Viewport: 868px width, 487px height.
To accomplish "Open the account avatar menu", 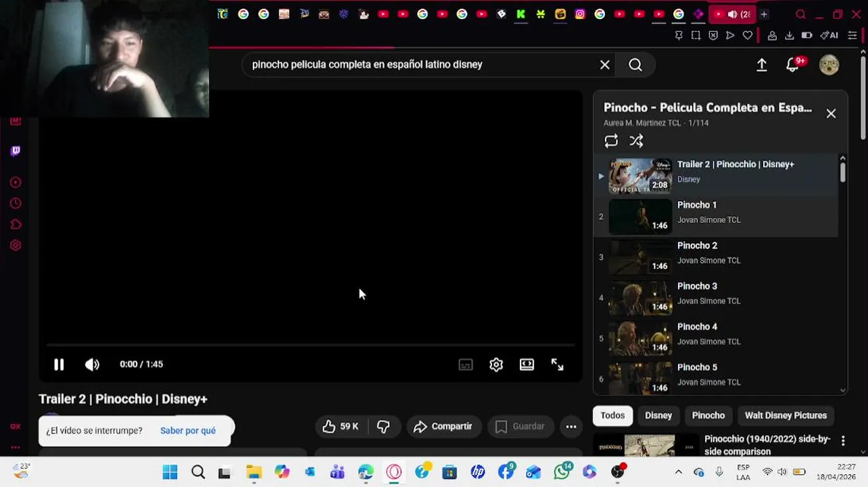I will tap(829, 65).
